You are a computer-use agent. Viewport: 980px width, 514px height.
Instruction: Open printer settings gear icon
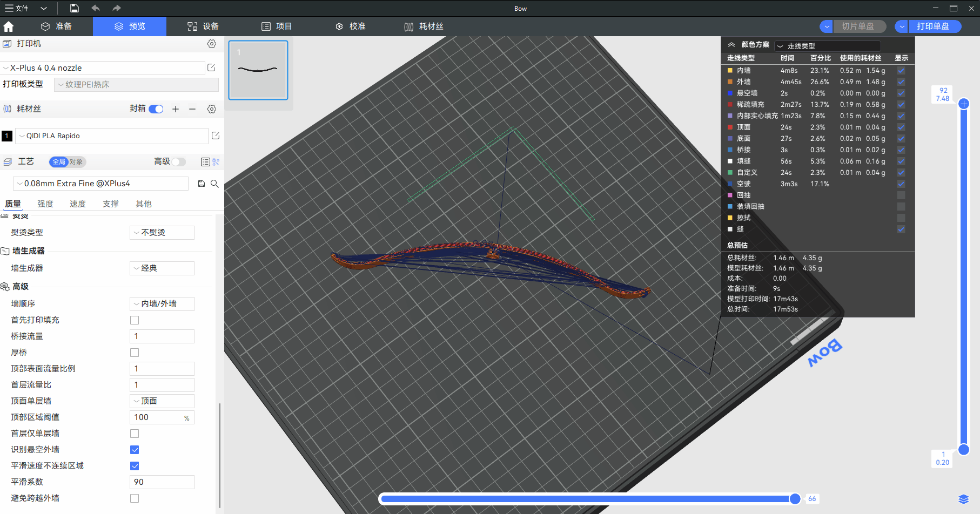[x=212, y=44]
